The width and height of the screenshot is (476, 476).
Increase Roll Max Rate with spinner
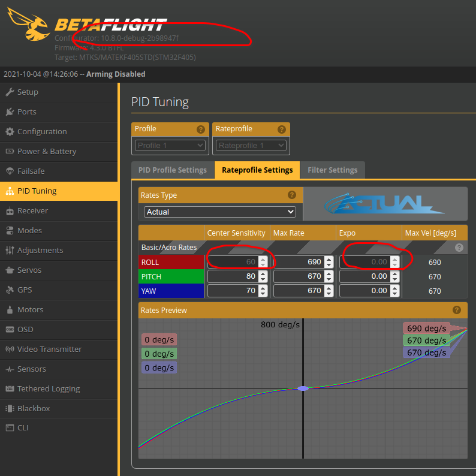(329, 259)
